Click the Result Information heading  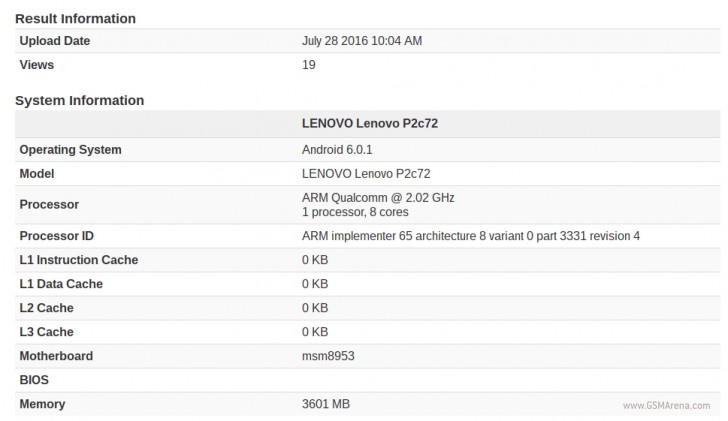click(x=75, y=18)
